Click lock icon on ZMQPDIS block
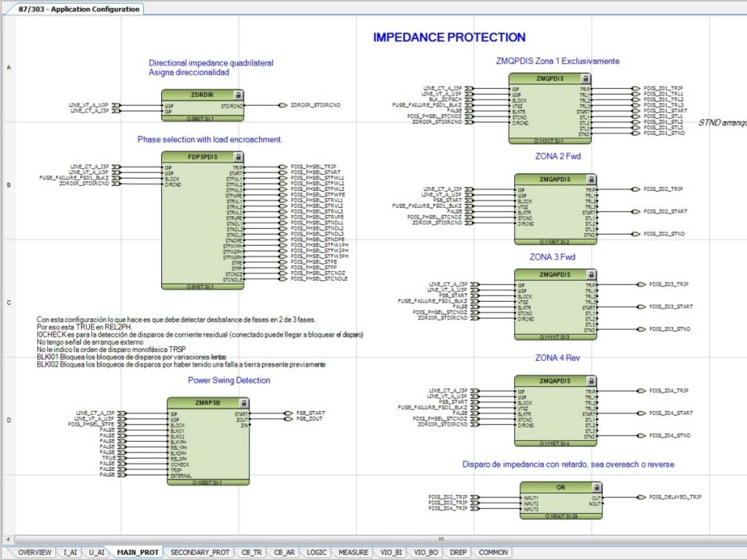747x560 pixels. pos(586,79)
